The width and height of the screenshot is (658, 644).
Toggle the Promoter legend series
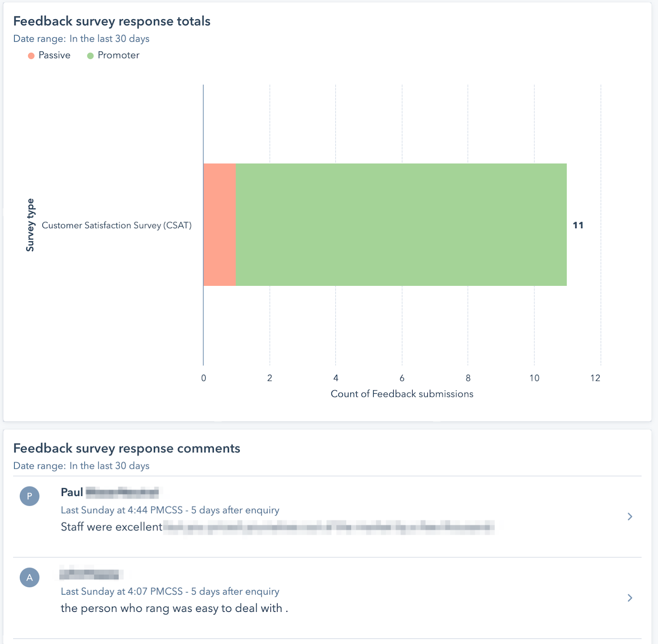(x=114, y=56)
